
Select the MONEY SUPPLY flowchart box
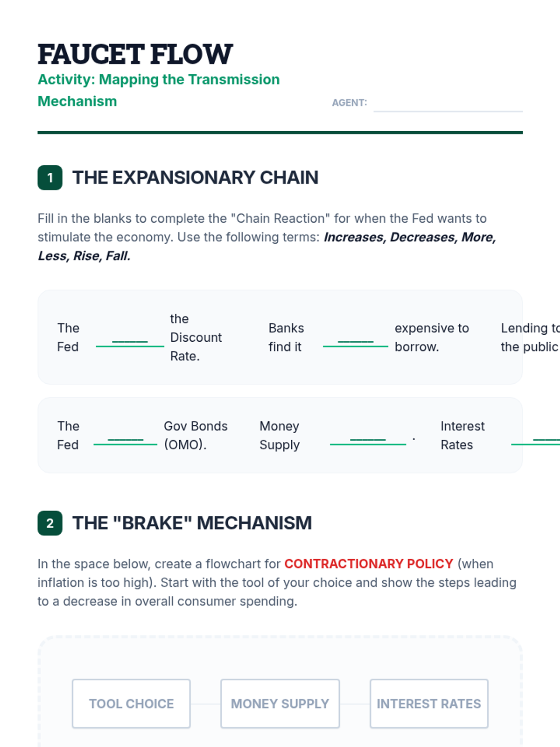coord(280,704)
